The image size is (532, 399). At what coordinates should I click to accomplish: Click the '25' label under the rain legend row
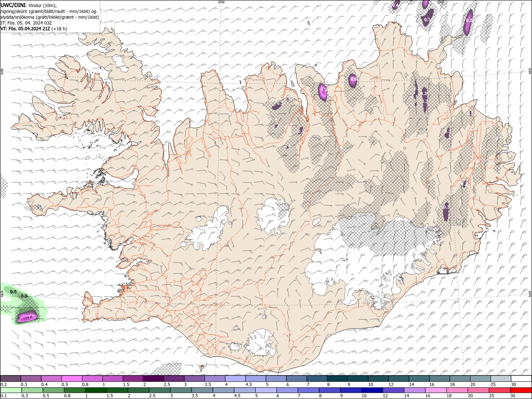[491, 396]
